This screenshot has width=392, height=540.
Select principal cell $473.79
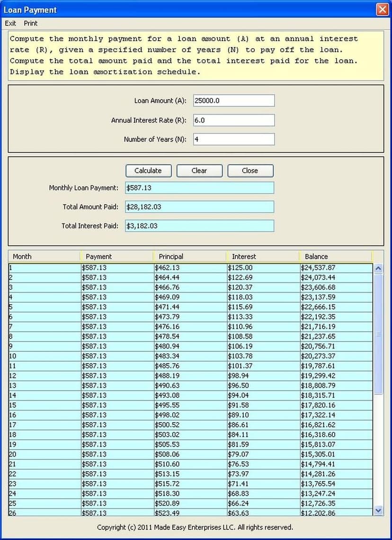(190, 317)
